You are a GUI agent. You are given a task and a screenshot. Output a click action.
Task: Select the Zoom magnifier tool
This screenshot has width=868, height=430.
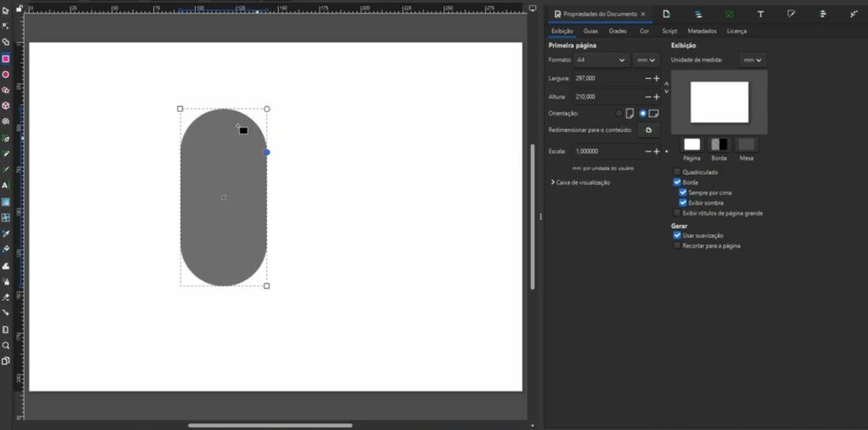6,345
